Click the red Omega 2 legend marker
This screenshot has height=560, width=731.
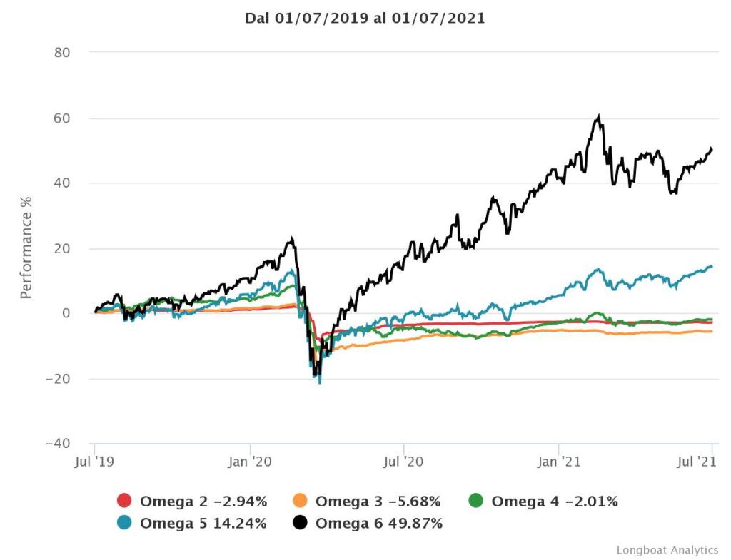tap(125, 501)
